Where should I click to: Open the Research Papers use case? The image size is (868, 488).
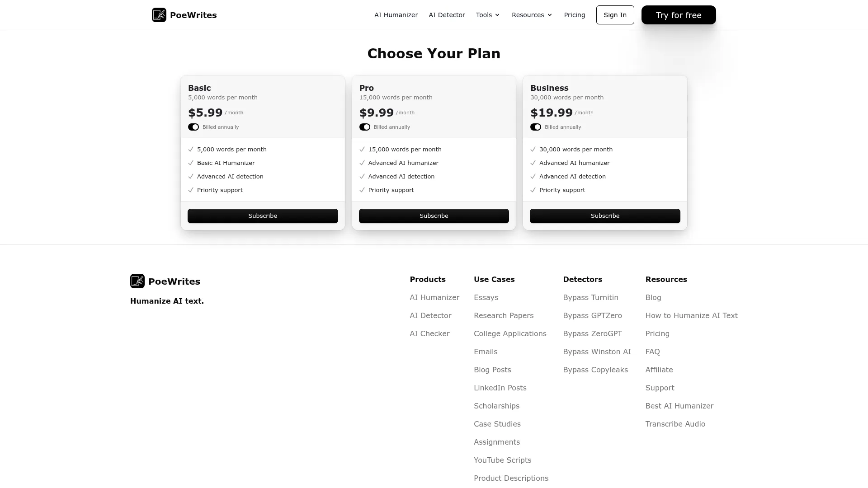pos(504,315)
